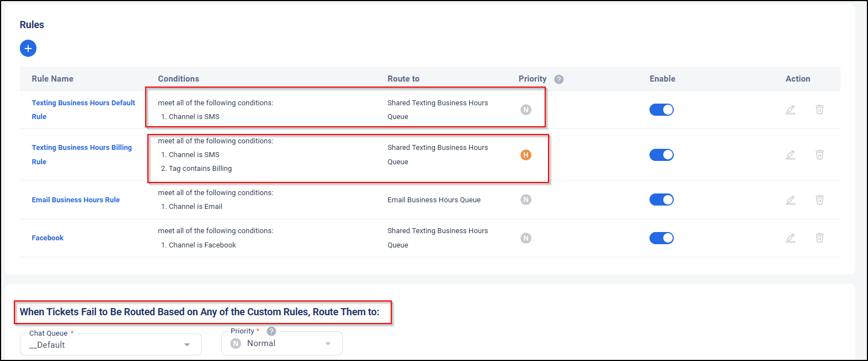Click the blue add rule plus button
Screen dimensions: 868x361
click(x=28, y=49)
